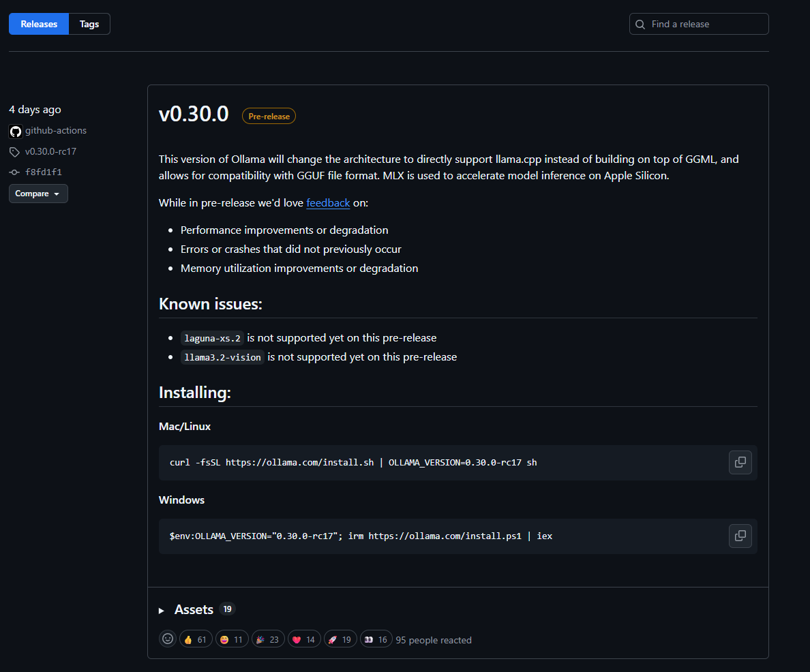This screenshot has height=672, width=810.
Task: Toggle the thumbs up reaction 61
Action: click(x=196, y=639)
